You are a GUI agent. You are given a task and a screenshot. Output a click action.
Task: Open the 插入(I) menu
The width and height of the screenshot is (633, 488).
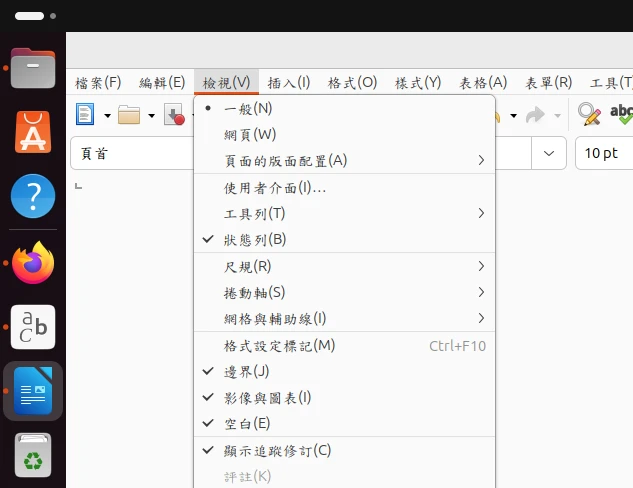289,83
